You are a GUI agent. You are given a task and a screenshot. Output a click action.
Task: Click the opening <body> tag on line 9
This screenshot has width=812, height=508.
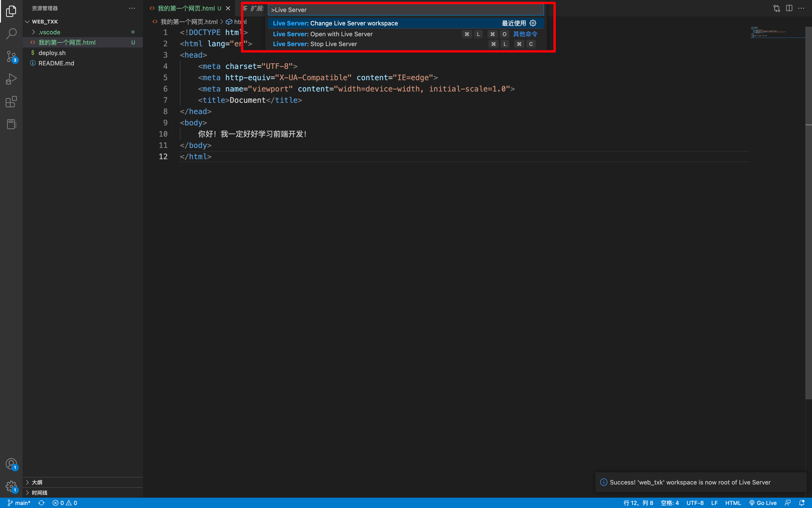point(193,123)
